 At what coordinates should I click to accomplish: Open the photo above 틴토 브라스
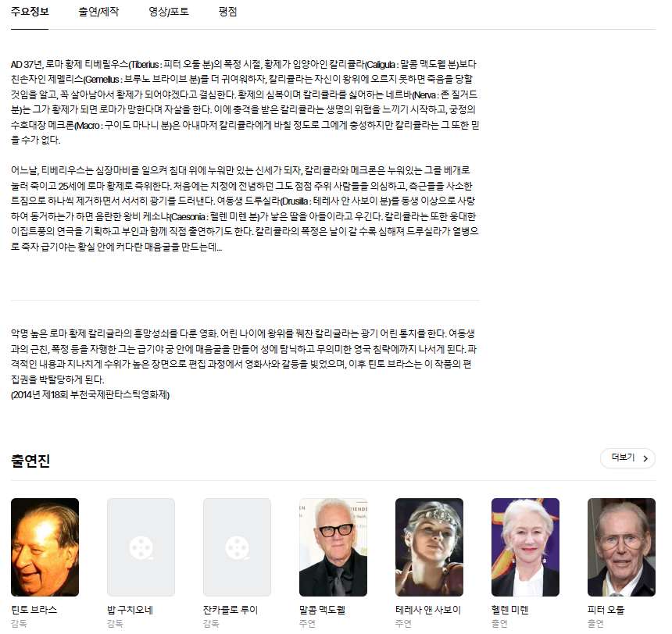[x=45, y=547]
